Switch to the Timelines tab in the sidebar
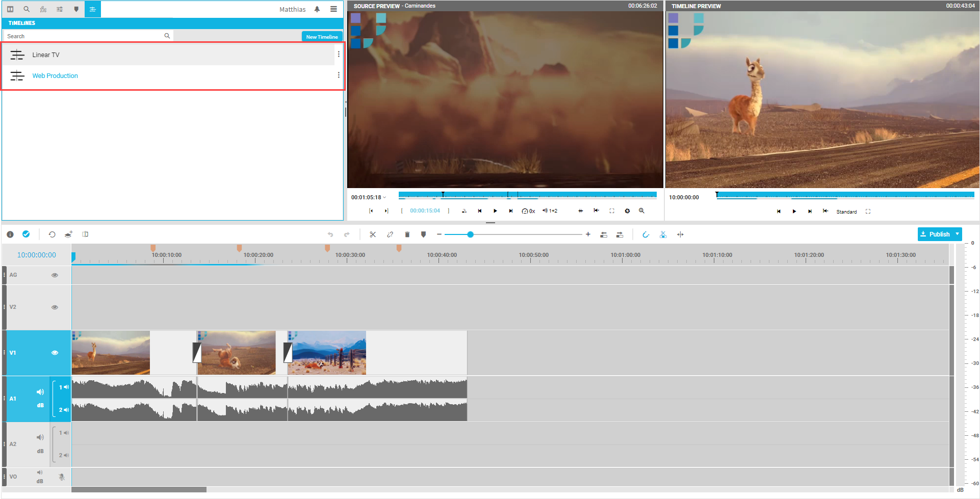The height and width of the screenshot is (499, 980). 92,9
